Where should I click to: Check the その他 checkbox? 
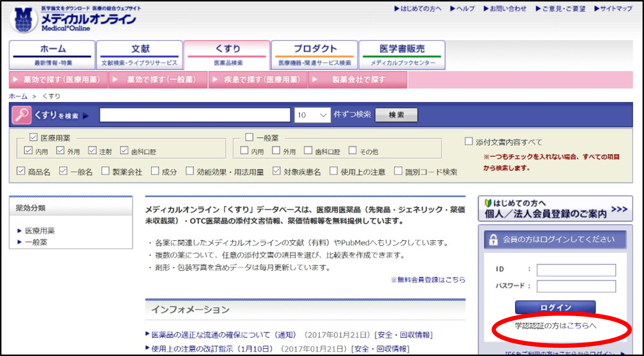(x=353, y=151)
